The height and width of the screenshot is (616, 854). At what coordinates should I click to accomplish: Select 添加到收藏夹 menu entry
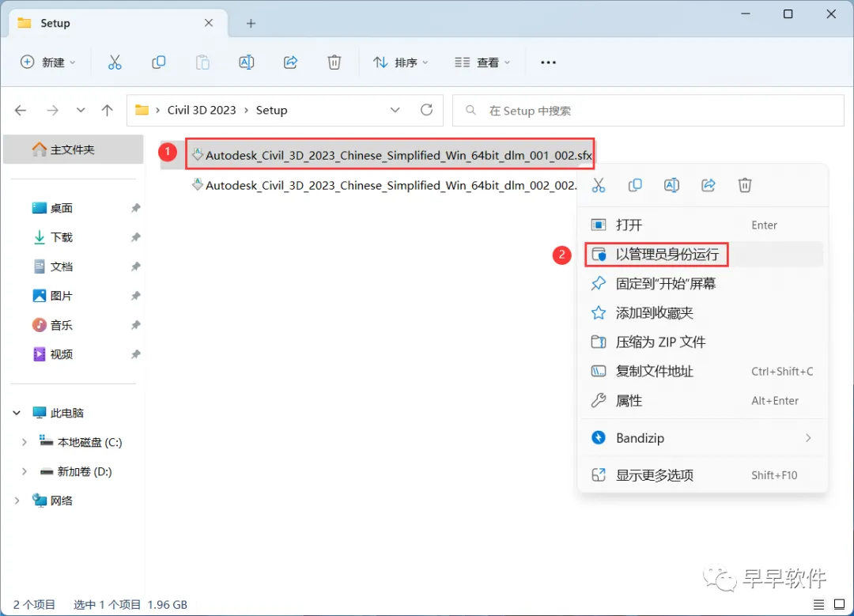click(703, 313)
